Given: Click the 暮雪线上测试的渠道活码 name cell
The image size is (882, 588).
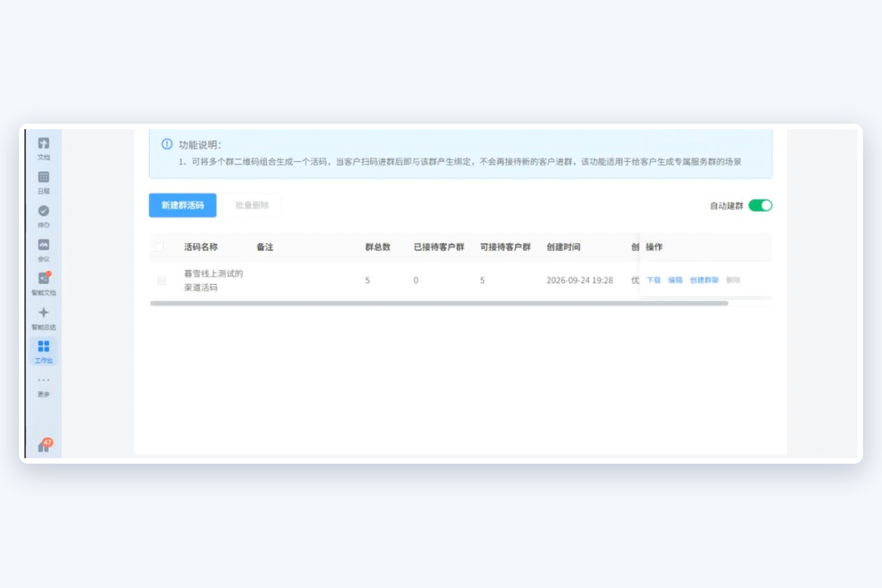Looking at the screenshot, I should click(214, 281).
